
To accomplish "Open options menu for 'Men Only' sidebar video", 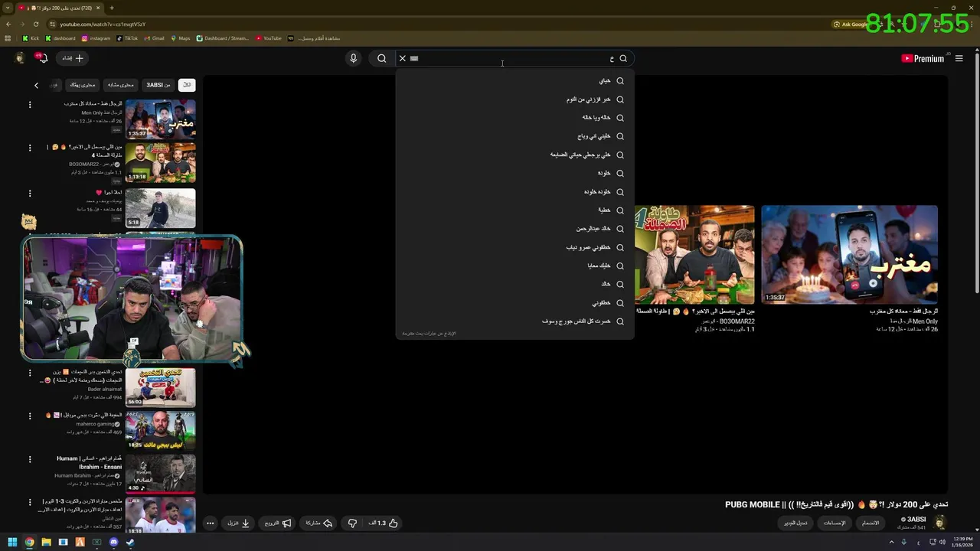I will coord(30,105).
